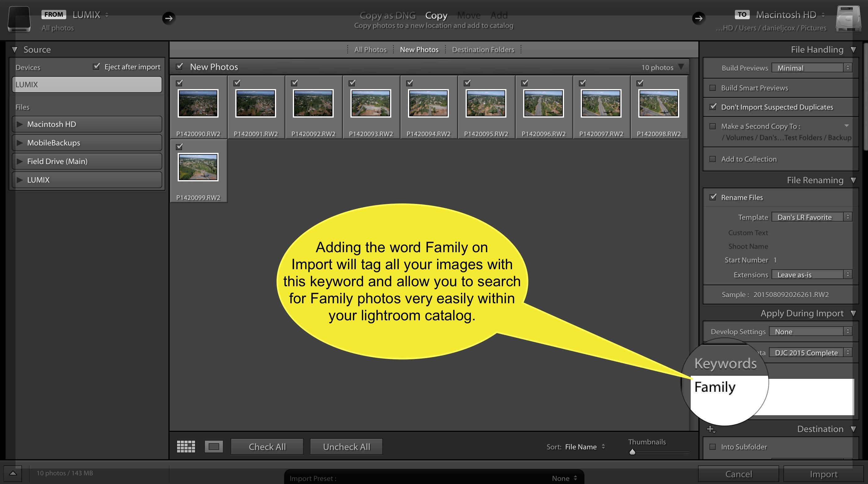Uncheck Rename Files option
The width and height of the screenshot is (868, 484).
(713, 197)
